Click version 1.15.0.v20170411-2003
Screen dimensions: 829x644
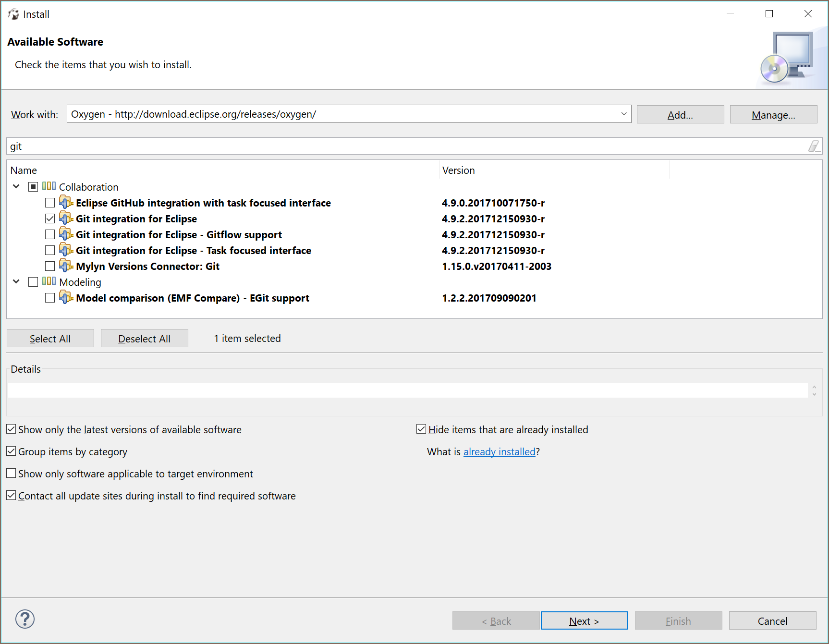tap(497, 266)
